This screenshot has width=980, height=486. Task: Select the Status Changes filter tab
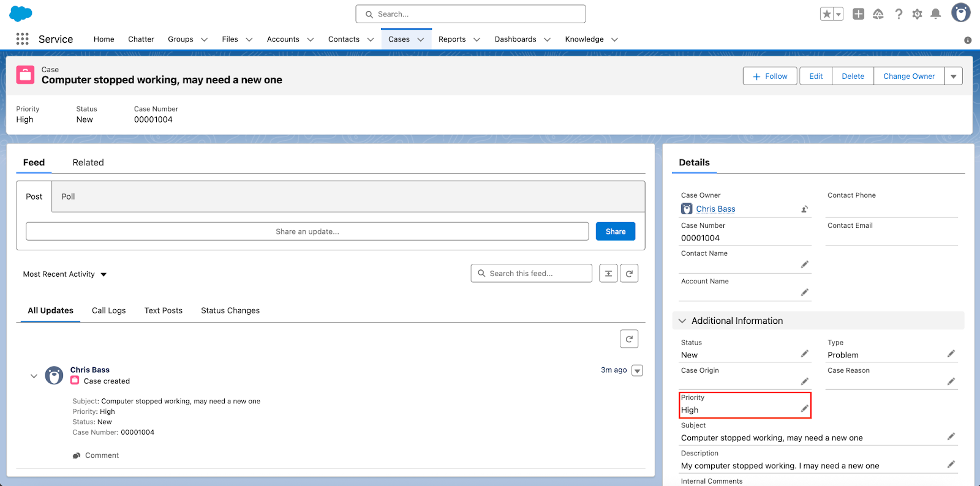230,310
